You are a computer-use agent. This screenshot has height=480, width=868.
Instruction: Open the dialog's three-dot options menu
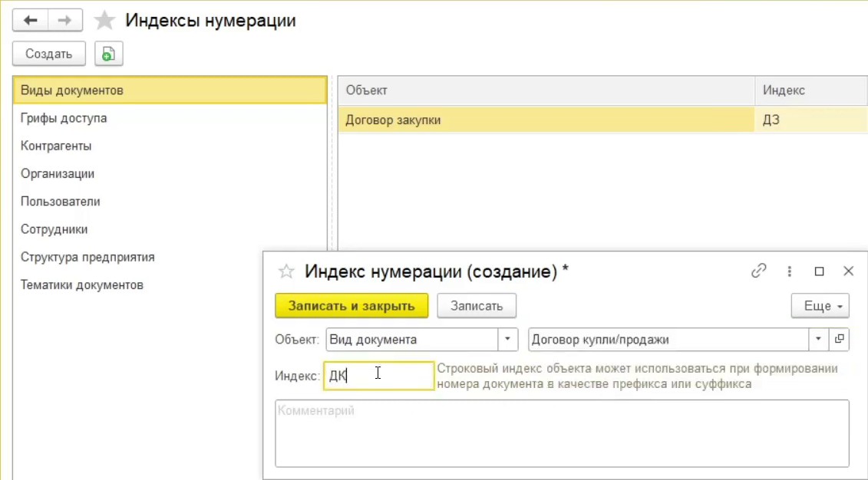point(789,271)
